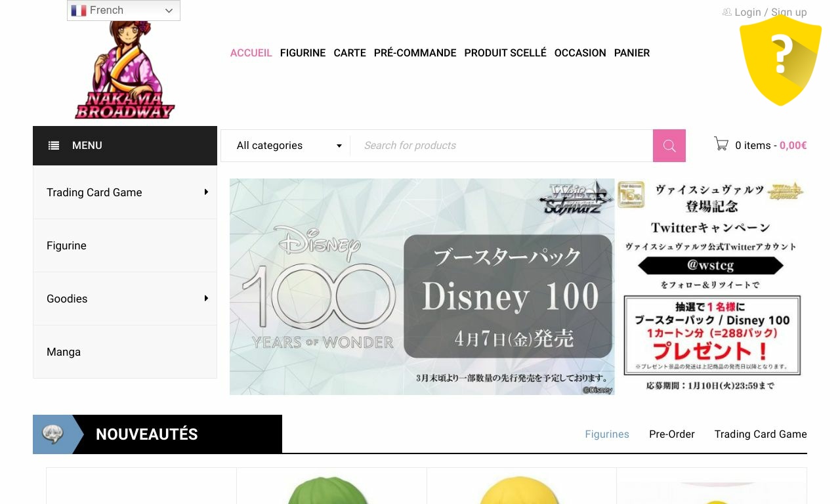Screen dimensions: 840x504
Task: Click the yellow shield question mark icon
Action: pos(780,60)
